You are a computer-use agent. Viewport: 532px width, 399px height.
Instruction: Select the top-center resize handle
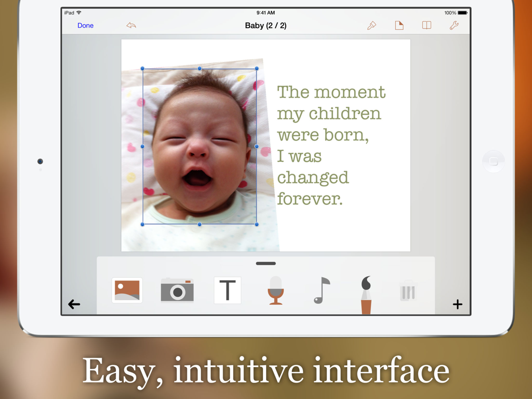pyautogui.click(x=200, y=68)
